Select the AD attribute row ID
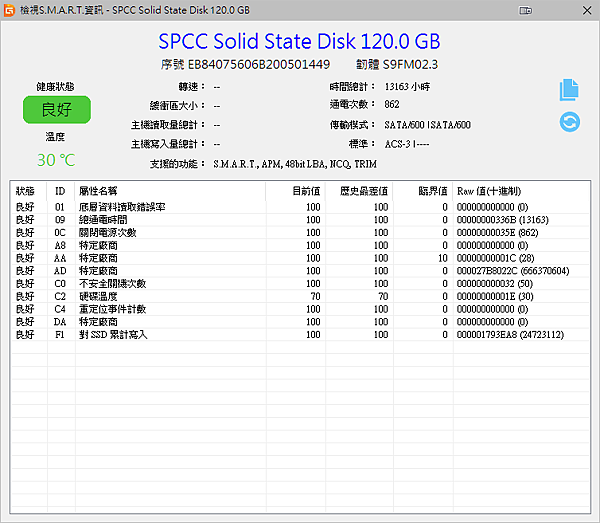This screenshot has width=600, height=523. click(60, 271)
